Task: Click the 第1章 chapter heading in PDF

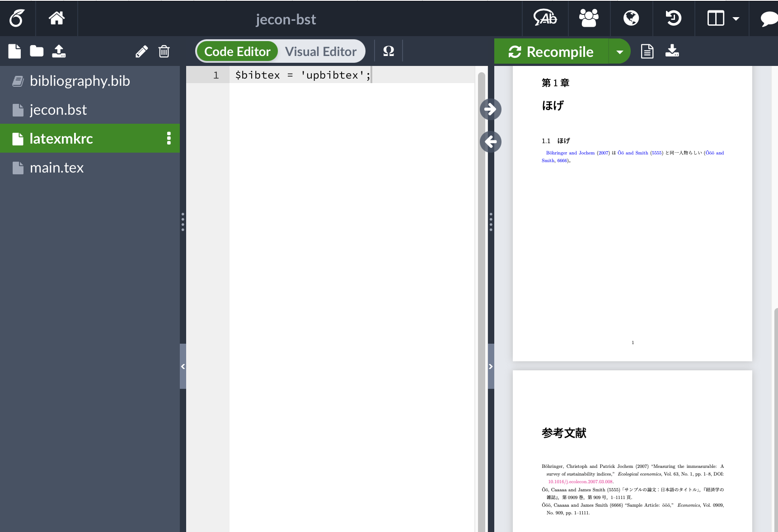Action: tap(556, 83)
